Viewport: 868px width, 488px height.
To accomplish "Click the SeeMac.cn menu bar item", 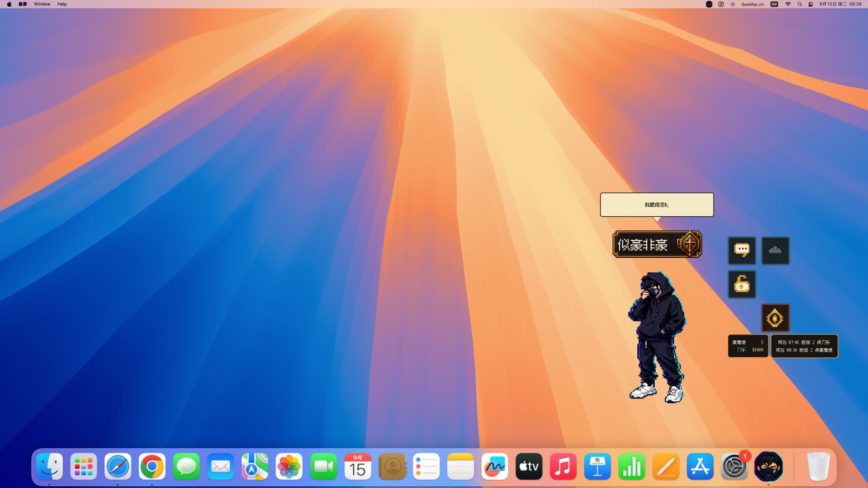I will (752, 4).
